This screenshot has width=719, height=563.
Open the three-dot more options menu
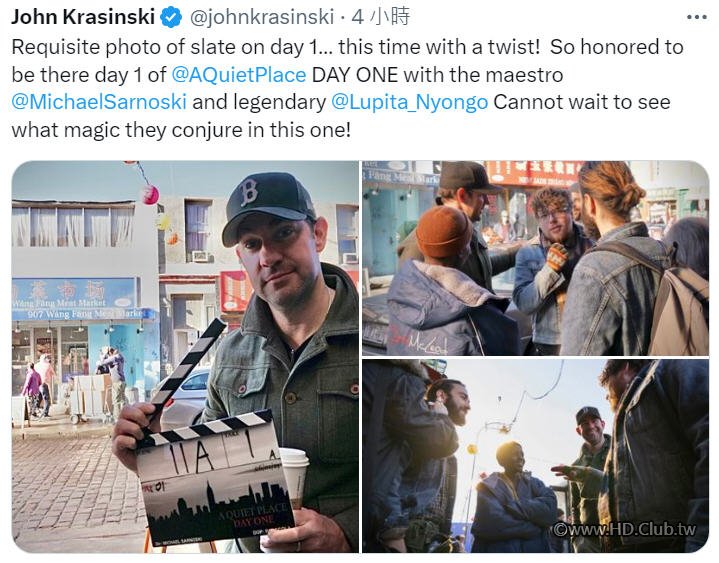[x=697, y=17]
